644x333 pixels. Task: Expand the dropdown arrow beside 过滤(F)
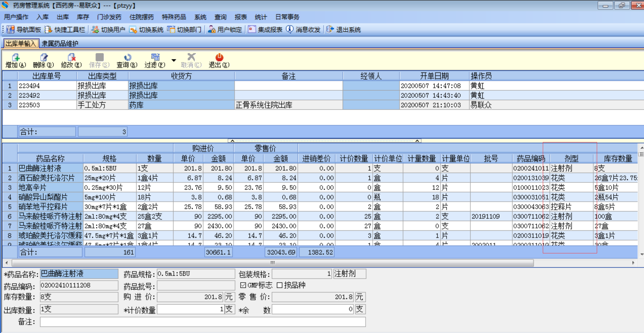(x=174, y=60)
